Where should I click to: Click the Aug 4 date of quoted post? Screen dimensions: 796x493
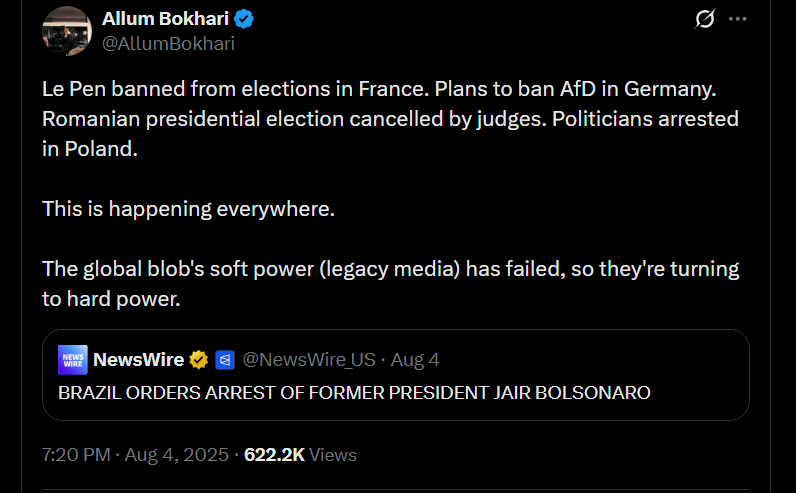(x=415, y=359)
